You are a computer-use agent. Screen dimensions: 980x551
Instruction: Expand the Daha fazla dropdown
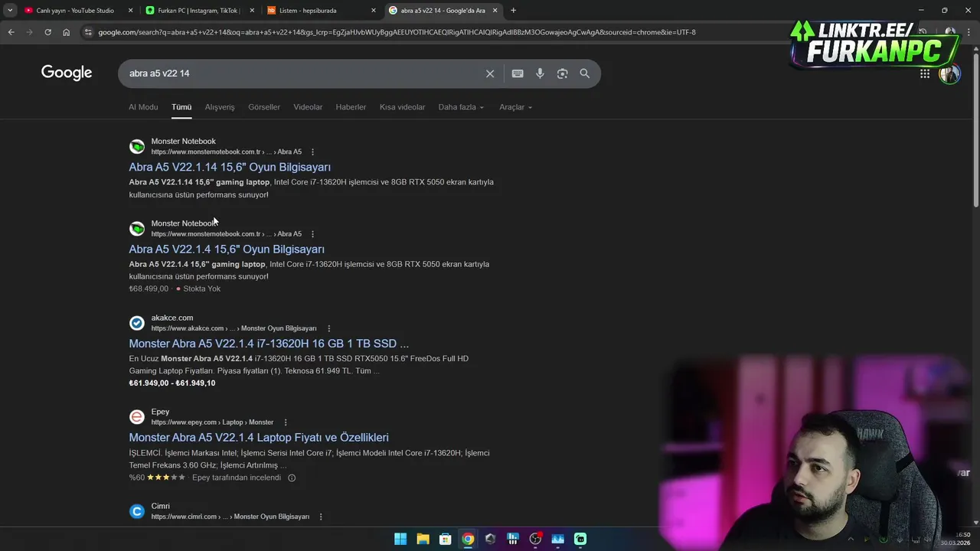pyautogui.click(x=461, y=107)
